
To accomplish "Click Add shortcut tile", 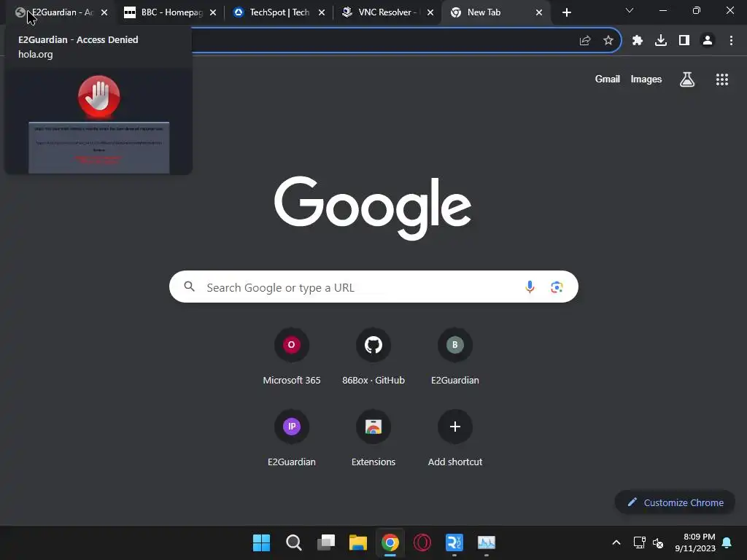I will [x=455, y=437].
